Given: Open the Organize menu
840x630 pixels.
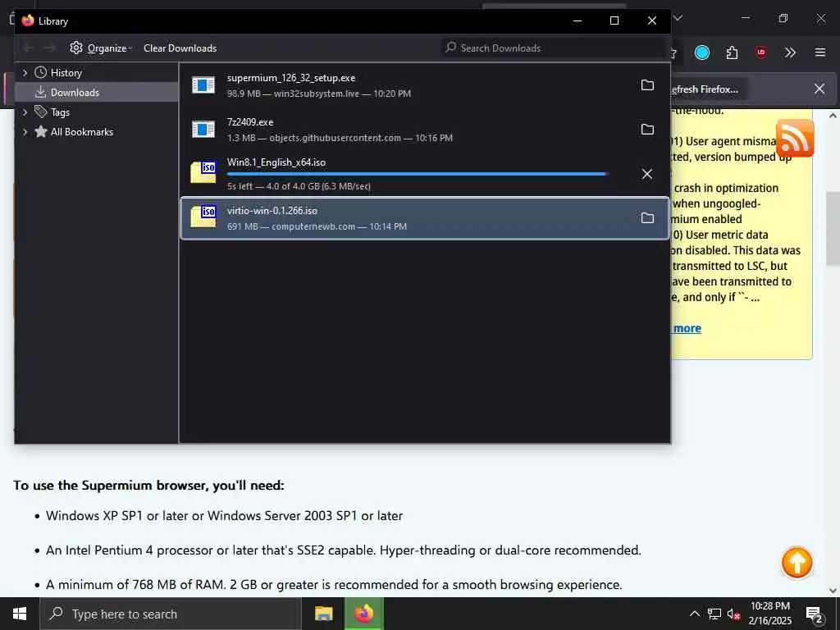Looking at the screenshot, I should click(x=101, y=48).
